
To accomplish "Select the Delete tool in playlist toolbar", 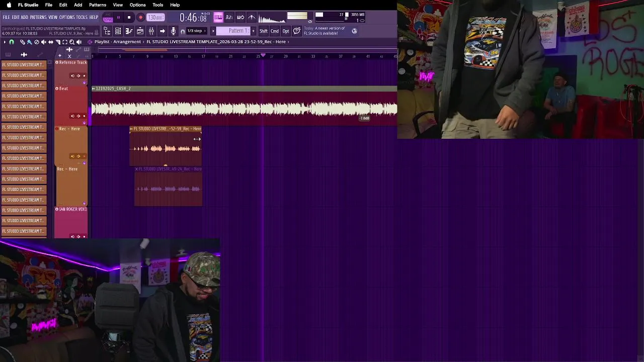I will point(37,42).
